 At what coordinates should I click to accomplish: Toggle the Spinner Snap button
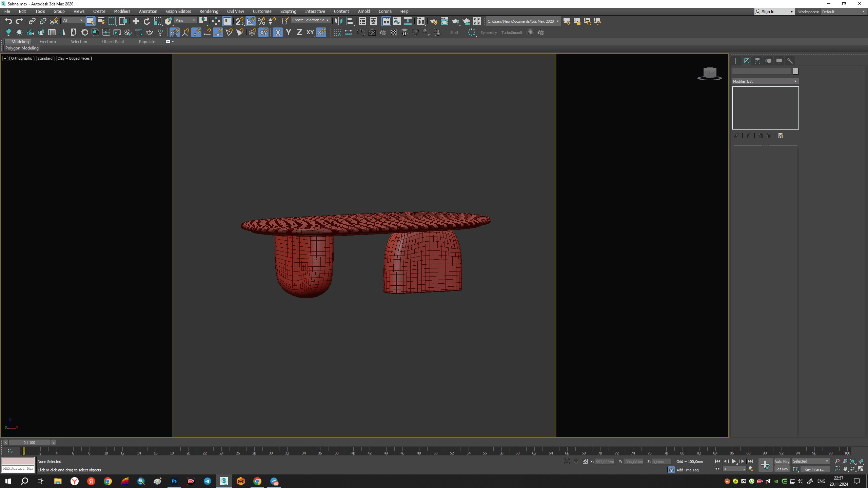click(x=272, y=21)
